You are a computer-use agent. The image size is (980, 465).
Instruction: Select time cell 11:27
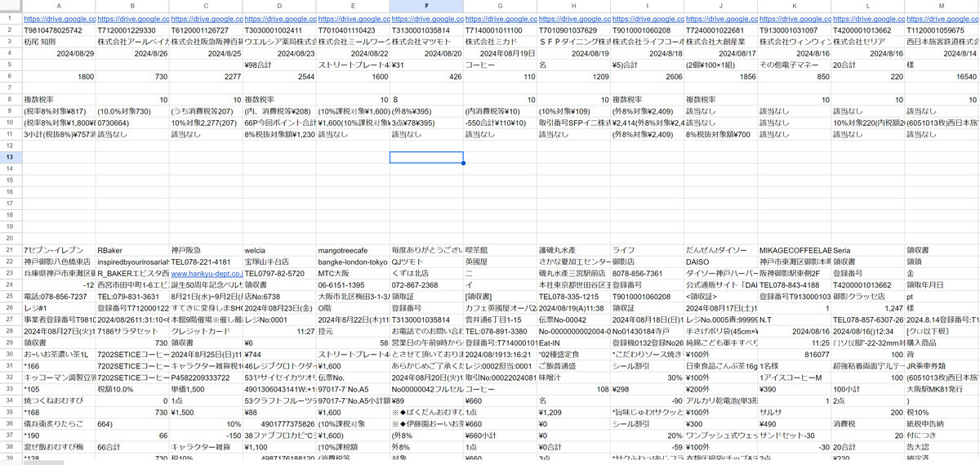pyautogui.click(x=279, y=330)
